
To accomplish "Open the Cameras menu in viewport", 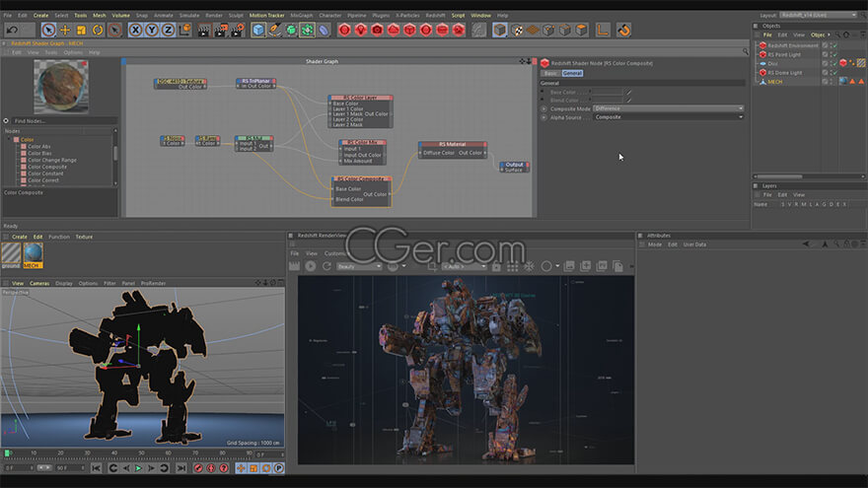I will coord(39,283).
